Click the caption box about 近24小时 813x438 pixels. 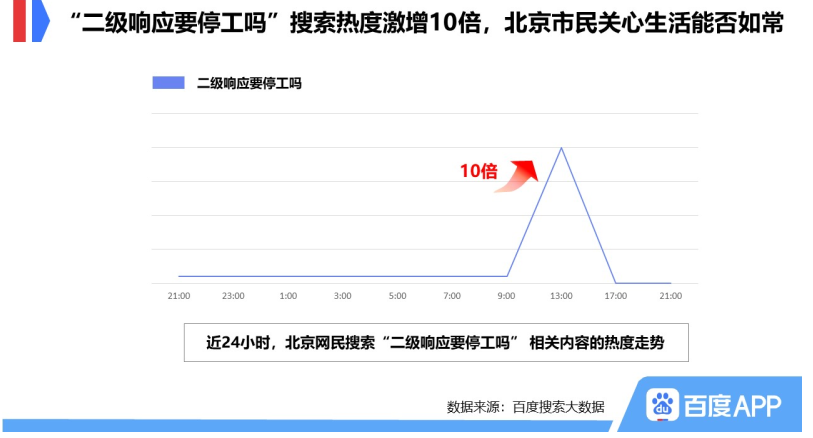coord(436,343)
